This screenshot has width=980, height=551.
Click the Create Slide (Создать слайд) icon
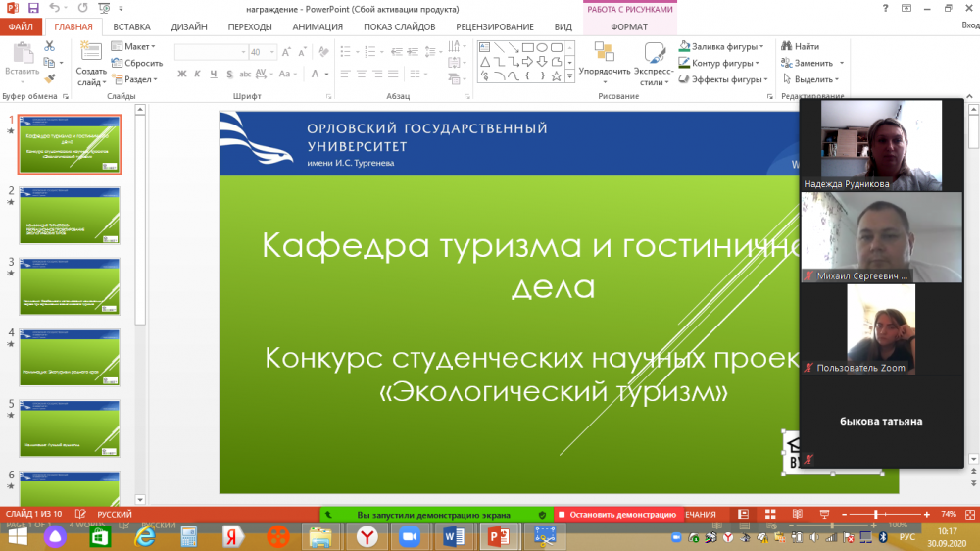click(x=91, y=53)
